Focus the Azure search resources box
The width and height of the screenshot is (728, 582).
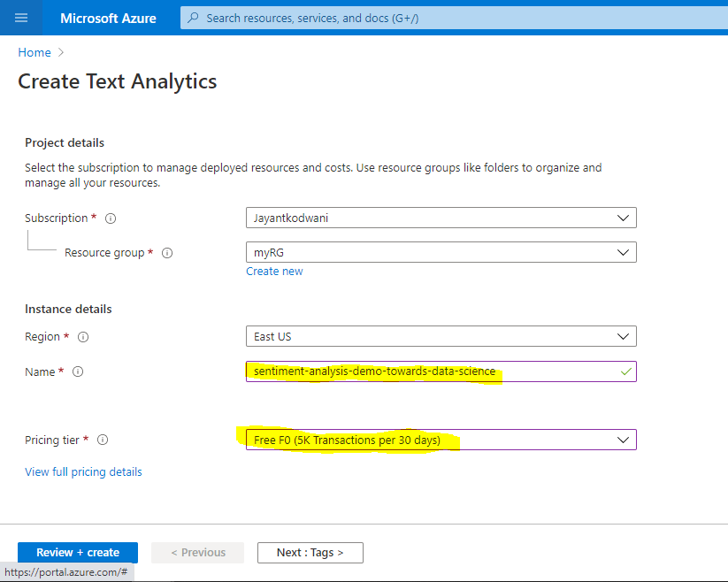442,18
